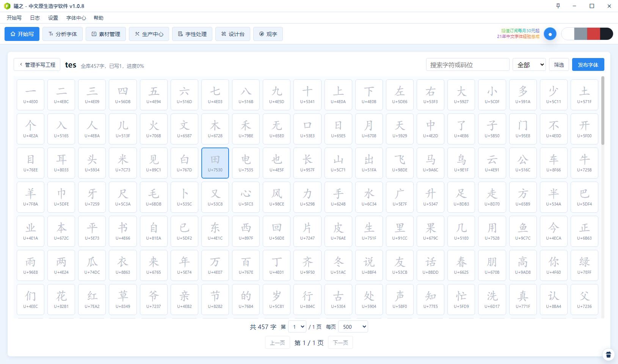Click the 上一页 previous page button
Image resolution: width=618 pixels, height=364 pixels.
pos(278,343)
